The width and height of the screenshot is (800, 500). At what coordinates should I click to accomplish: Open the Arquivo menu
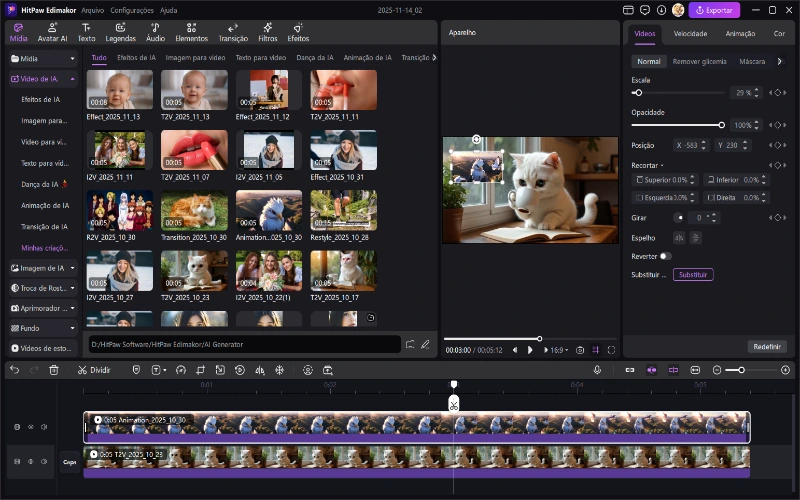click(x=92, y=9)
